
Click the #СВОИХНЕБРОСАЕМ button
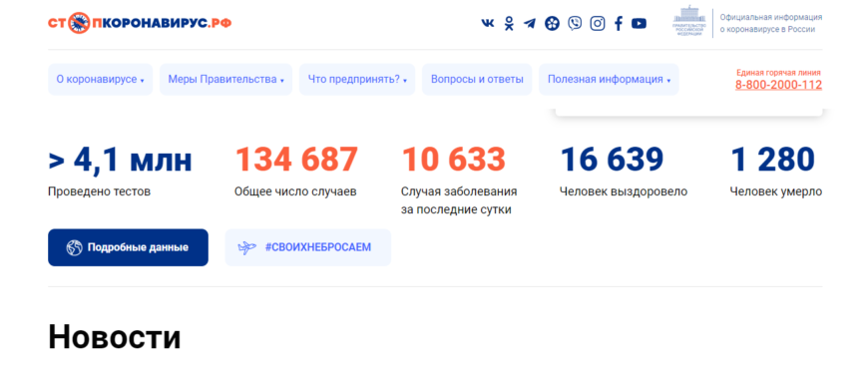tap(307, 247)
